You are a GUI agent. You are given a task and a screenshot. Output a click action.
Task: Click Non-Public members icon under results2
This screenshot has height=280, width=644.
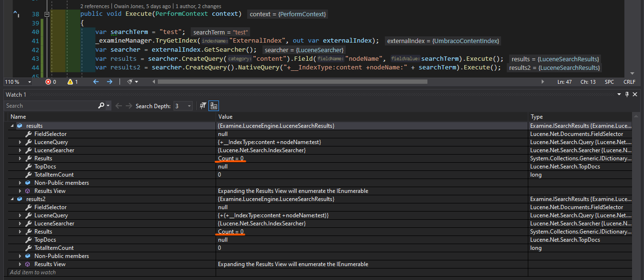click(x=28, y=256)
